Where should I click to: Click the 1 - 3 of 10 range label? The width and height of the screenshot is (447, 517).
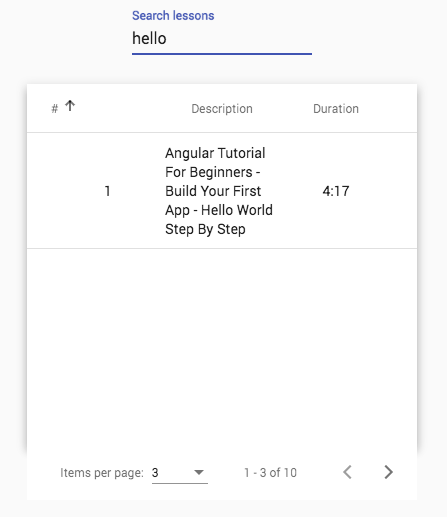point(270,472)
